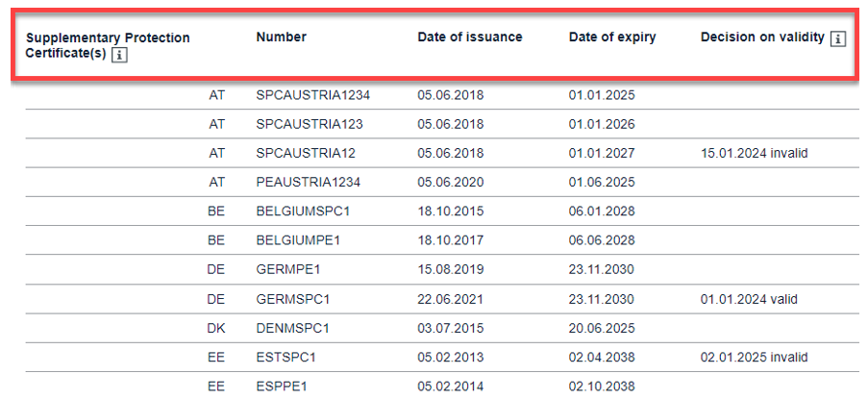
Task: Click the SPCAUSTRIA12 number entry
Action: click(x=305, y=153)
